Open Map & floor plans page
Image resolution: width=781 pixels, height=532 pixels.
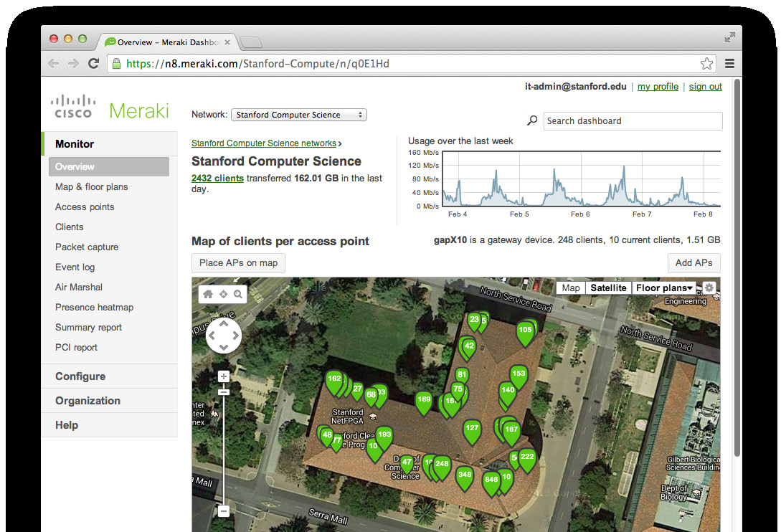92,187
